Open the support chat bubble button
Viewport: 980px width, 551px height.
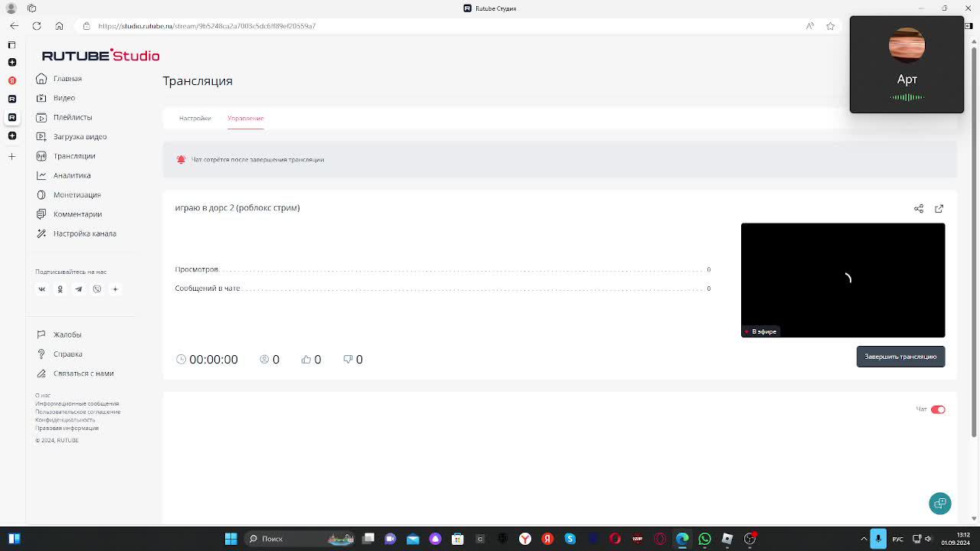[x=940, y=503]
